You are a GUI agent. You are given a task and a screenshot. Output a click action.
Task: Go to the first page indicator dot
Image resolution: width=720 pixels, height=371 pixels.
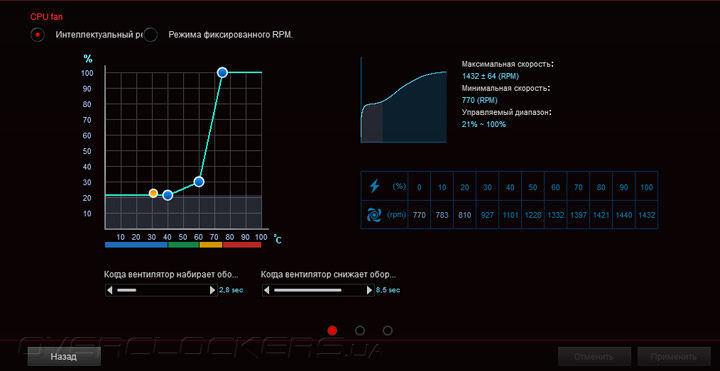(332, 331)
